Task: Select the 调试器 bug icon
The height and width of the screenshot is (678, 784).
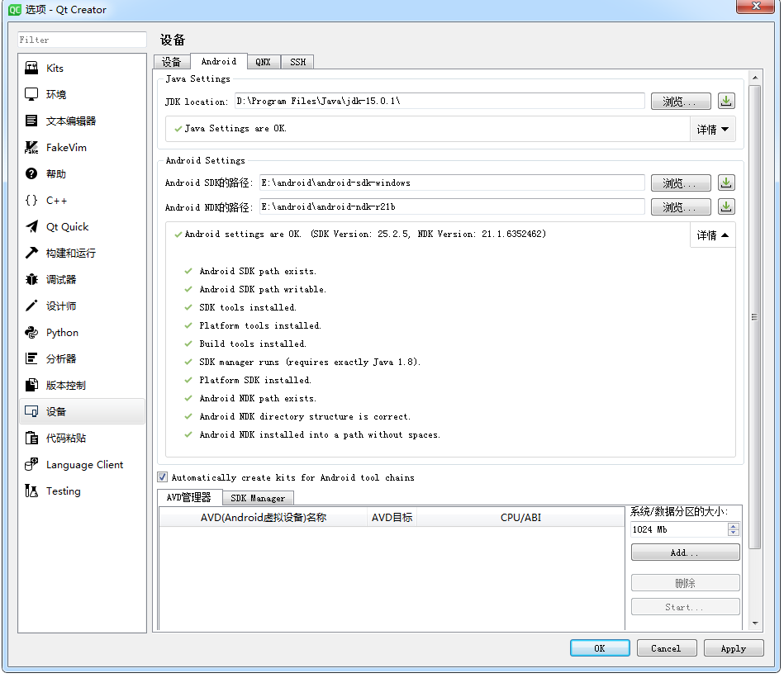Action: (x=31, y=279)
